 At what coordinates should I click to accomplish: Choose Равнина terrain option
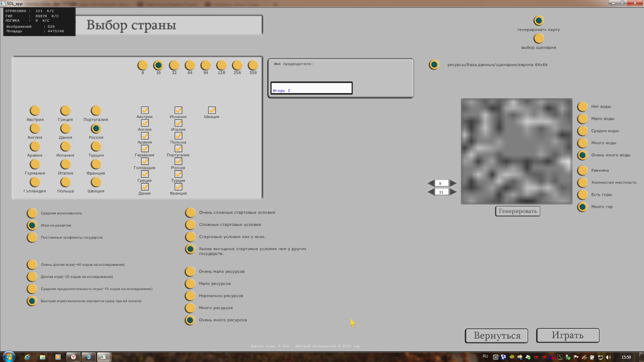(x=583, y=170)
